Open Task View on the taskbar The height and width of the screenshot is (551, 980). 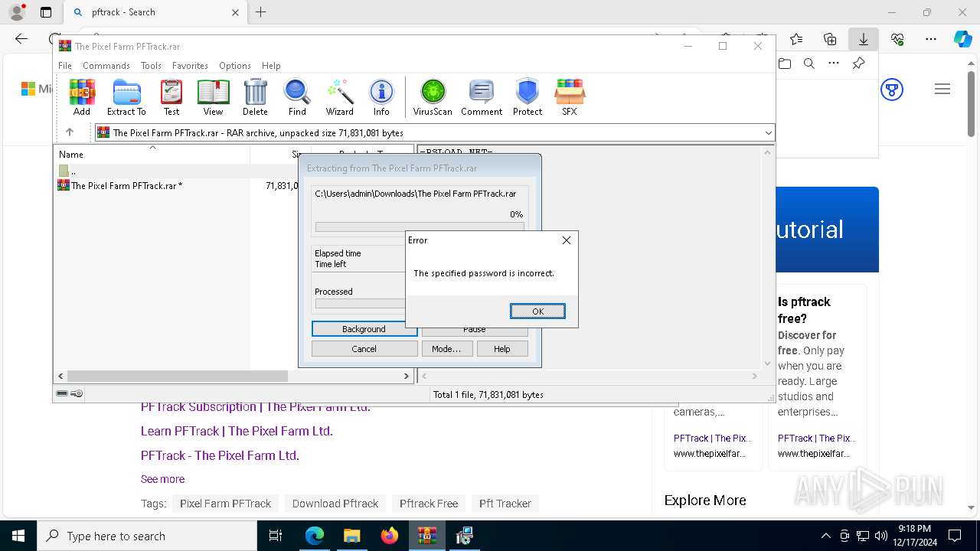pos(276,536)
